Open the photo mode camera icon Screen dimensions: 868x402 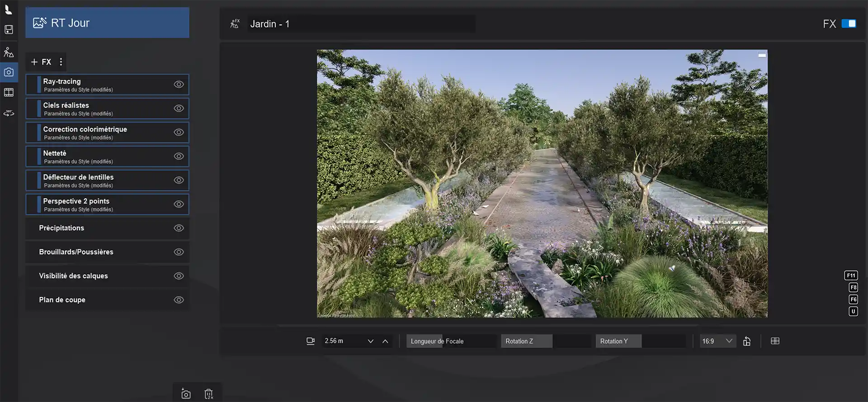(x=9, y=72)
